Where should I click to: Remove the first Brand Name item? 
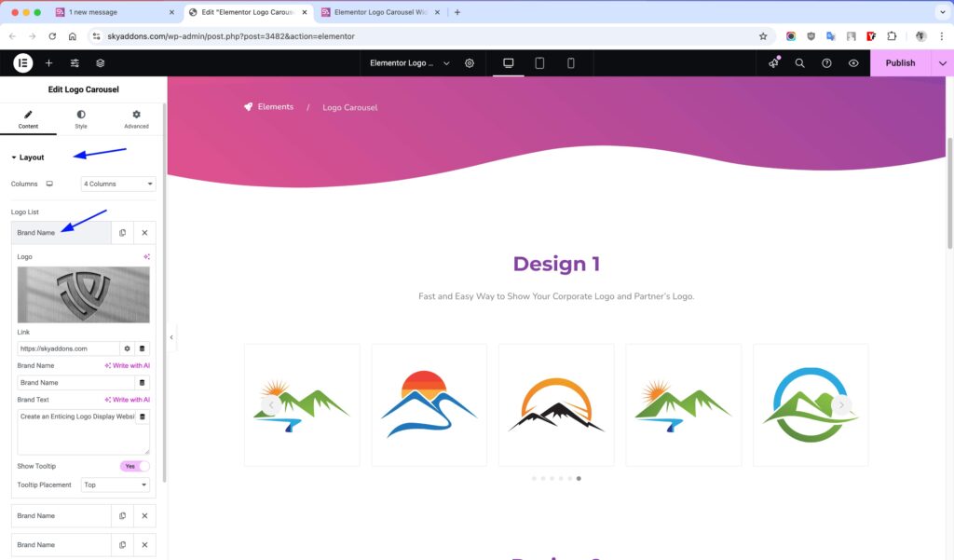[x=144, y=233]
